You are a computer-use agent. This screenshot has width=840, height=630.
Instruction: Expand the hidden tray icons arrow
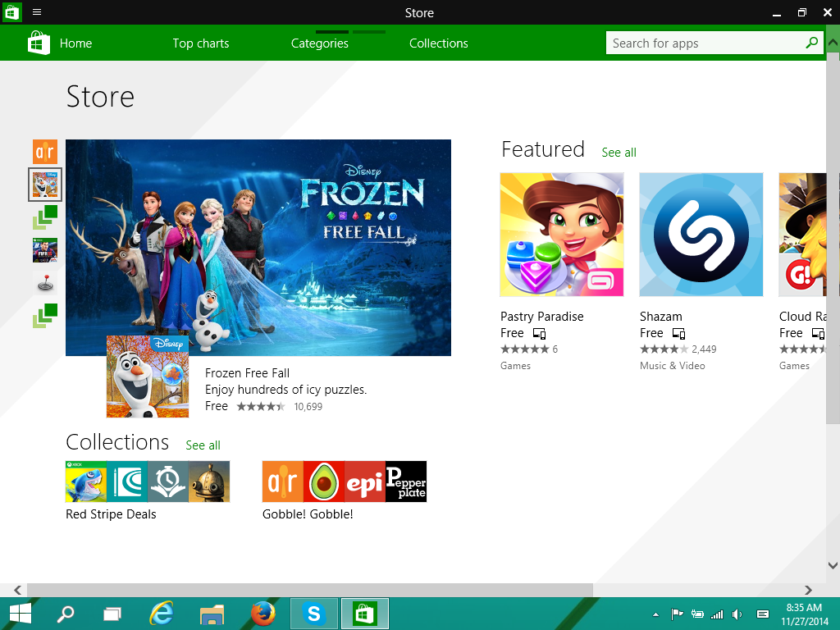pos(655,615)
